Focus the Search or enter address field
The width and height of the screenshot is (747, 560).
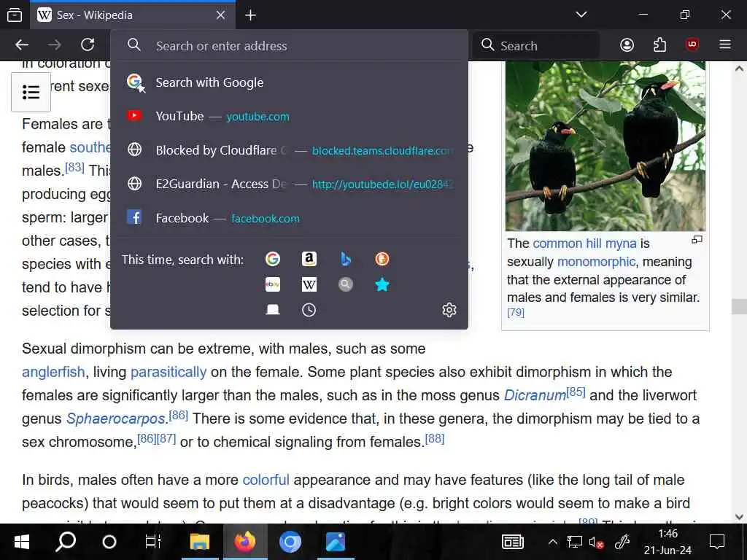[x=289, y=46]
